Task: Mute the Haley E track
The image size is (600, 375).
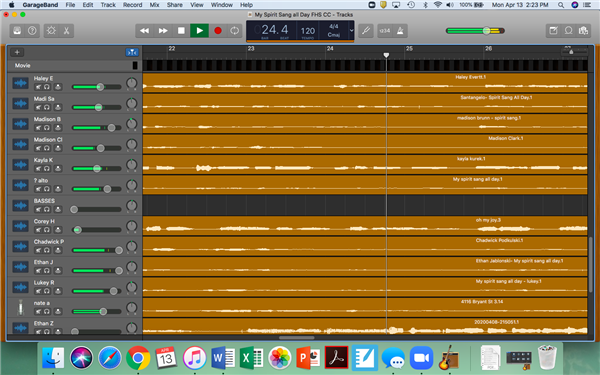Action: [x=38, y=87]
